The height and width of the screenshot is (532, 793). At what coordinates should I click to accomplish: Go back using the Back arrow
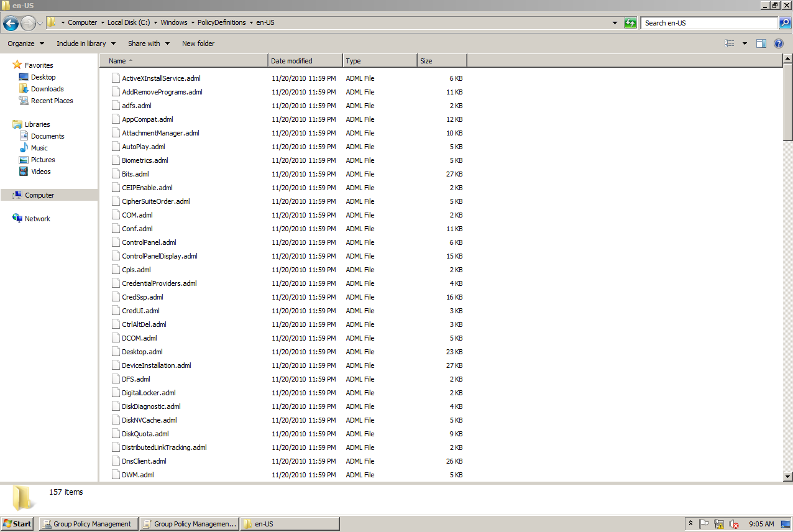point(10,23)
